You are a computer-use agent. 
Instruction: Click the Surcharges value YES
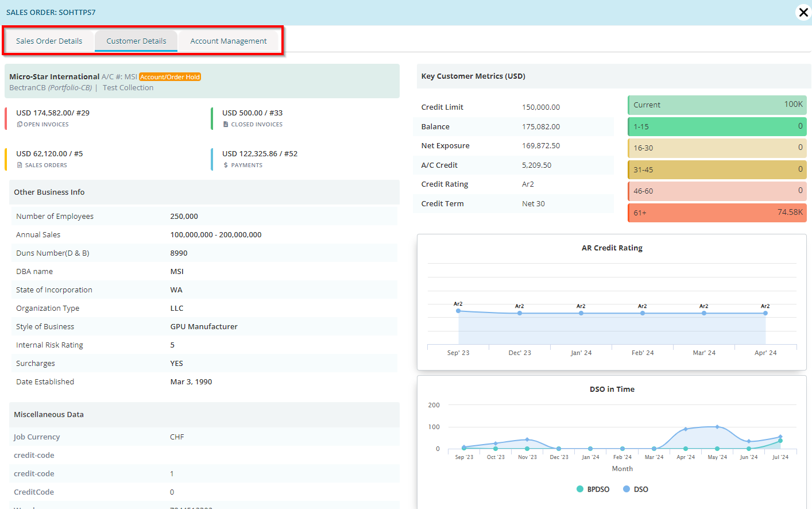click(177, 363)
